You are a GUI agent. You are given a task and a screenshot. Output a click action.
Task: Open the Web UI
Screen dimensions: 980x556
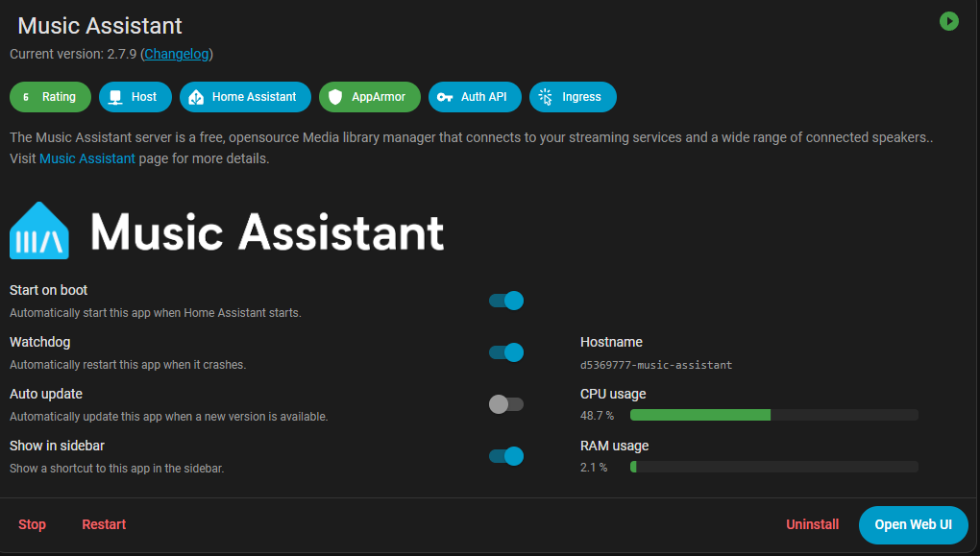click(x=913, y=524)
